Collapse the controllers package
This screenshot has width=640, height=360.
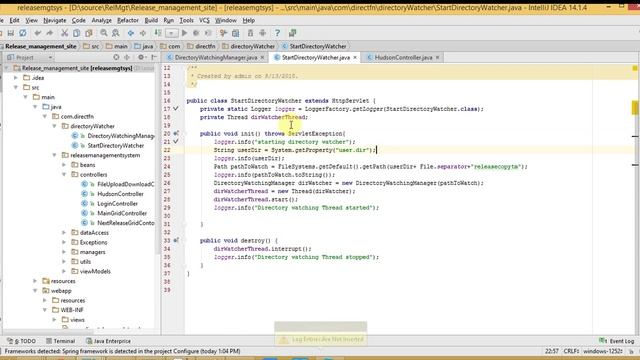coord(64,174)
